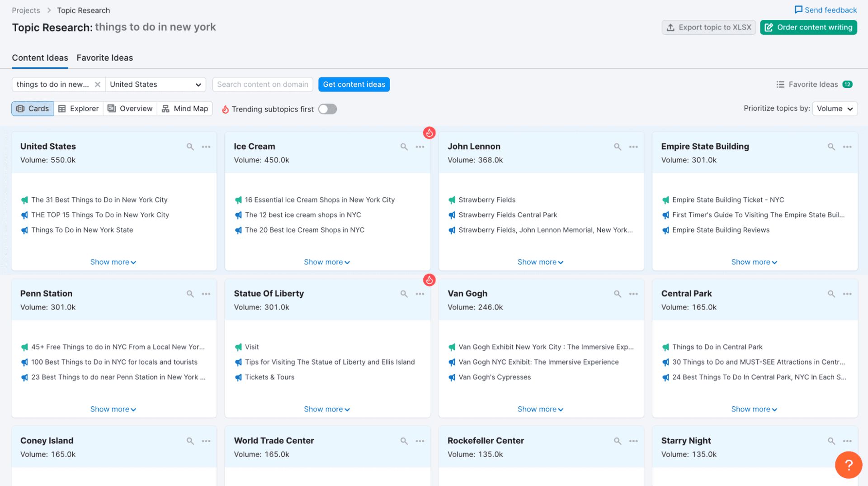This screenshot has width=868, height=486.
Task: Click trending flame badge on Statue Of Liberty card
Action: coord(429,280)
